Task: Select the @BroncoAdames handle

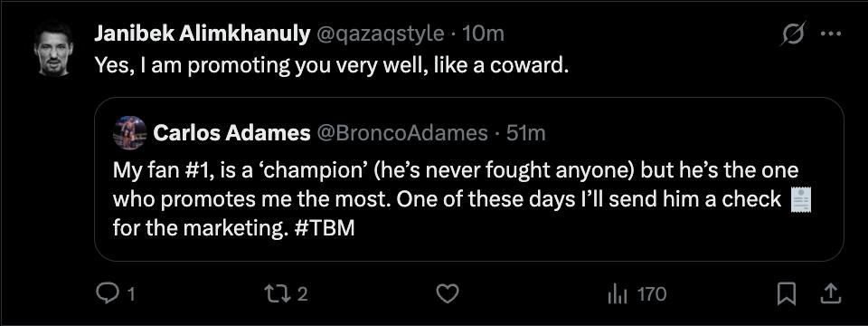Action: [401, 133]
